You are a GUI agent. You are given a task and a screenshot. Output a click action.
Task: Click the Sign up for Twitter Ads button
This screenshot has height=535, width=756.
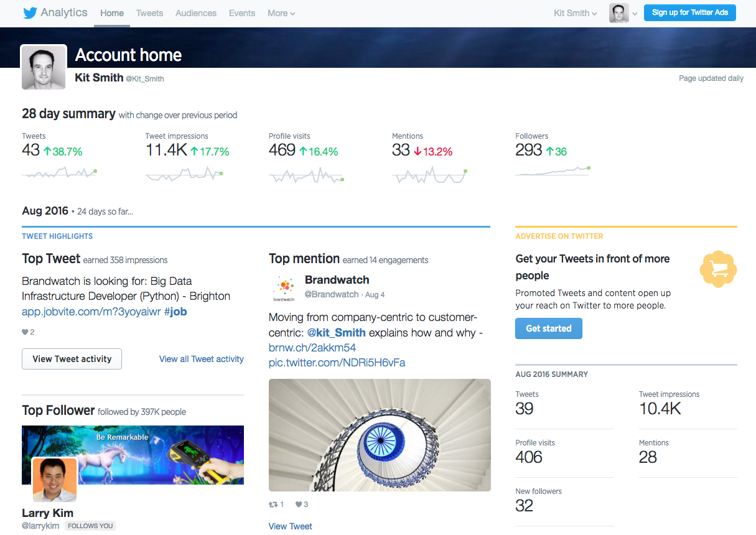pos(689,12)
